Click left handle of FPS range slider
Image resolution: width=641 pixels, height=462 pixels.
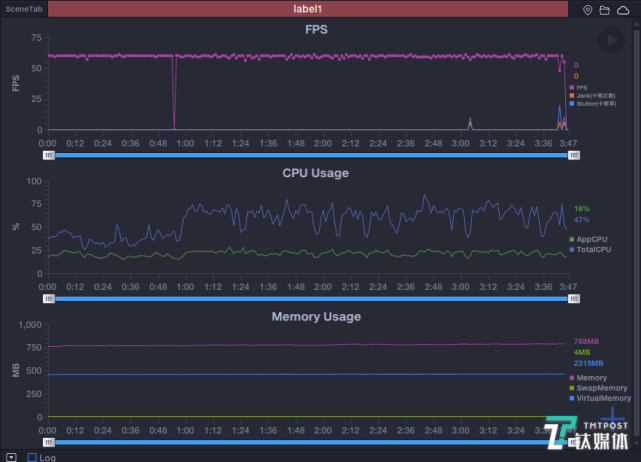click(x=49, y=155)
